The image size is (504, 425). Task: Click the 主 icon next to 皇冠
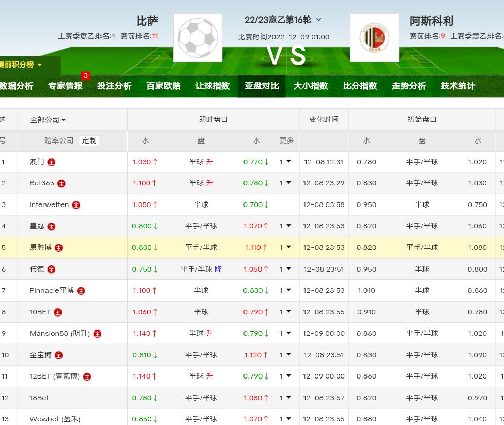51,226
